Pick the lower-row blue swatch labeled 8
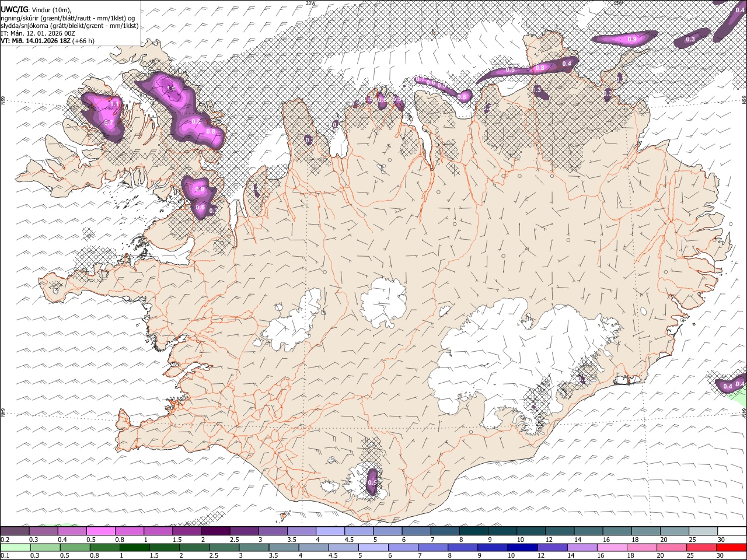Viewport: 747px width, 560px height. (x=463, y=547)
